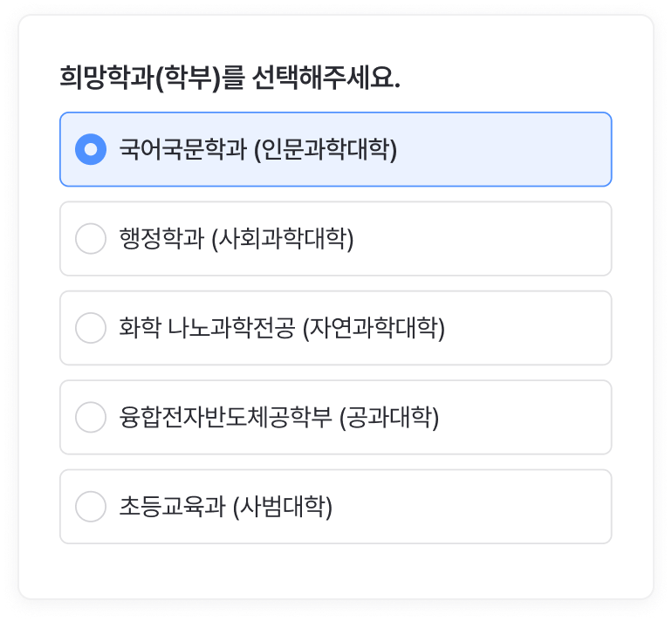
Task: Select the 행정학과 radio button
Action: [91, 239]
